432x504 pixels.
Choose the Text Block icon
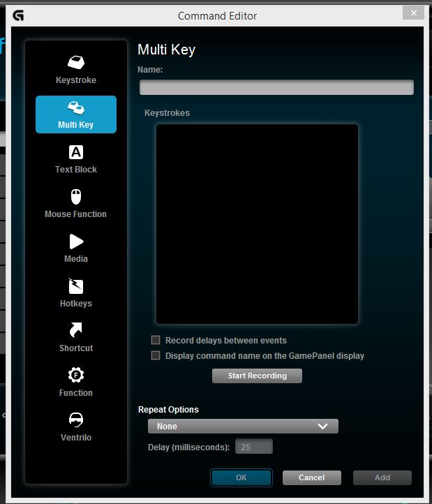tap(76, 152)
